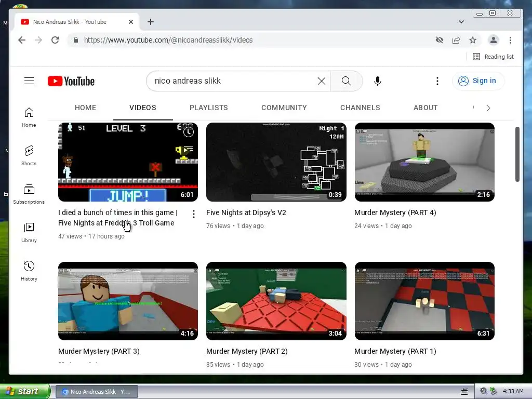This screenshot has width=532, height=399.
Task: Open a new browser tab
Action: point(151,22)
